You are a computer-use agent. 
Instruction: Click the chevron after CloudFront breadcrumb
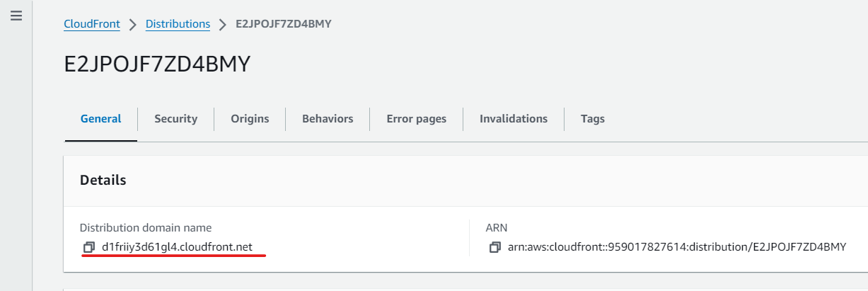point(133,24)
